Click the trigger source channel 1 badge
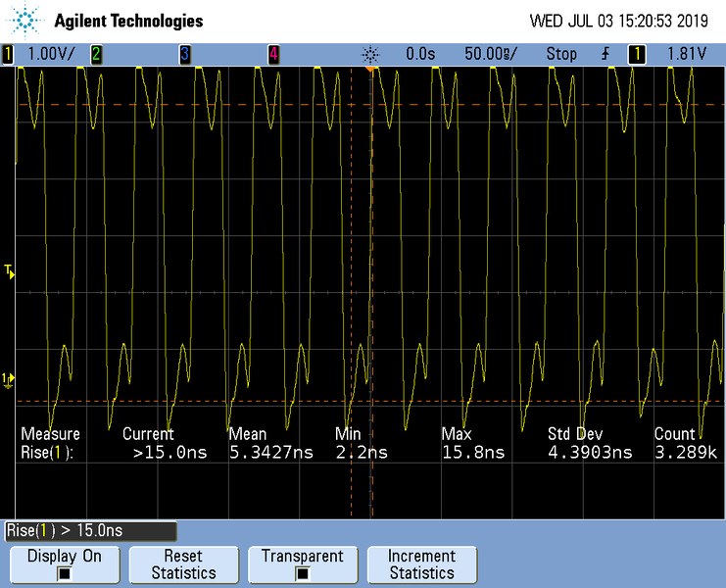Screen dimensions: 726x588 [637, 54]
